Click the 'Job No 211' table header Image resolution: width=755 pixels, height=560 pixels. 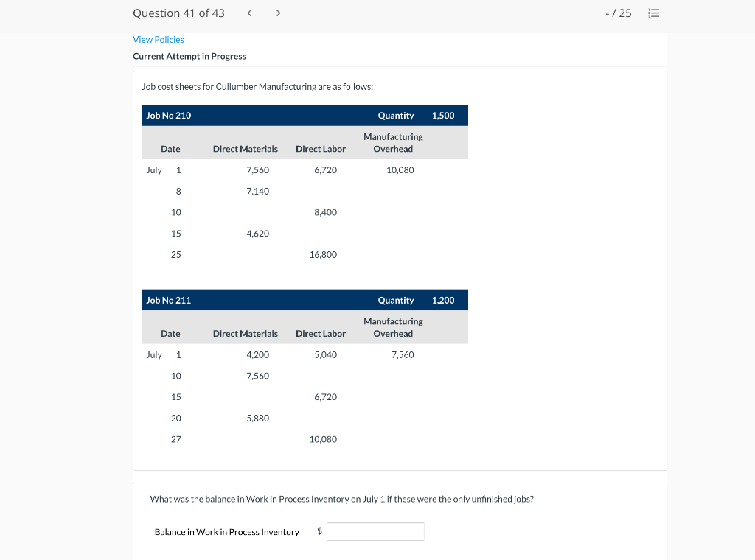tap(169, 300)
